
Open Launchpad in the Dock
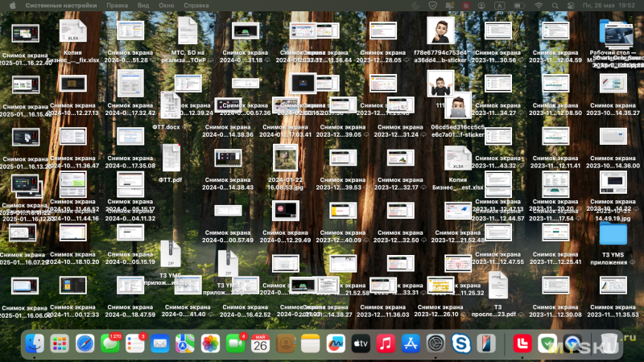point(60,343)
